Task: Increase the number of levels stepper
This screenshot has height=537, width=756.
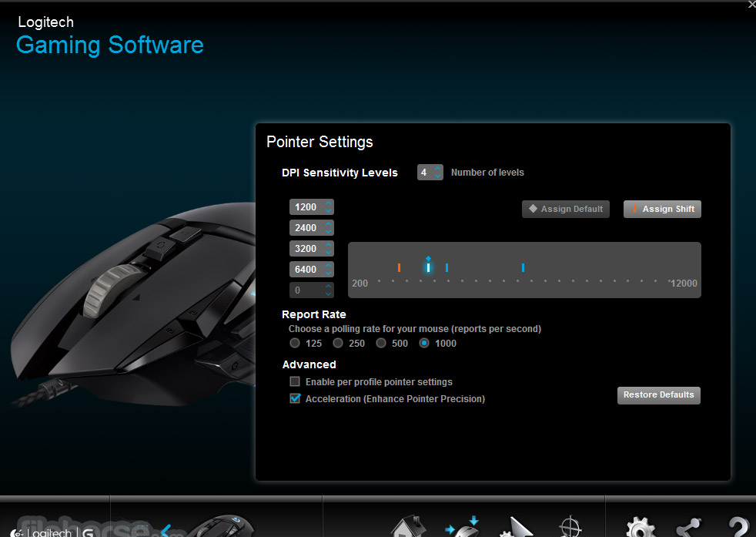Action: 437,169
